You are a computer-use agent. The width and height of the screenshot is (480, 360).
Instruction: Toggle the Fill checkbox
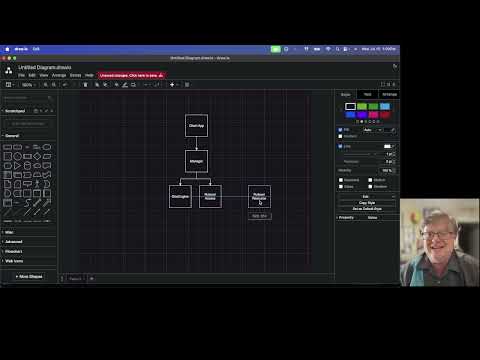tap(340, 130)
